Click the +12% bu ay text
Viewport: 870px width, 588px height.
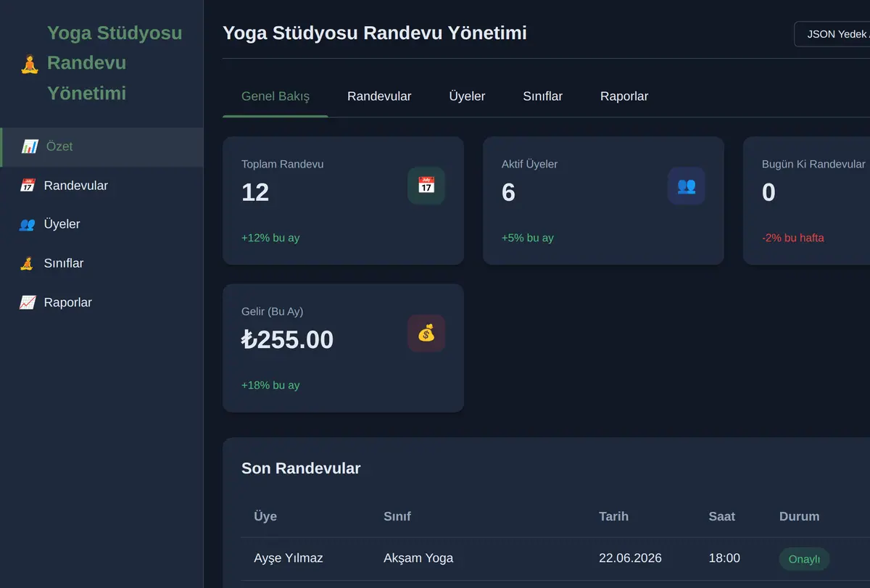point(270,238)
